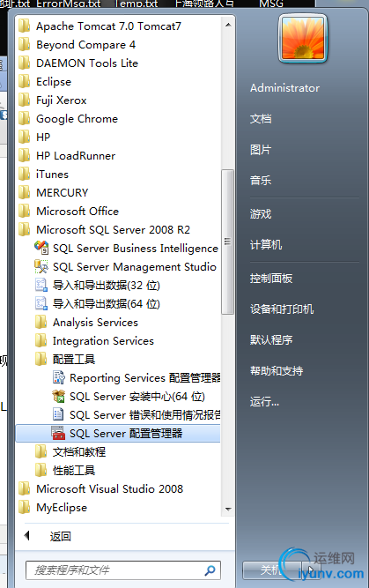The height and width of the screenshot is (588, 369).
Task: Open shutdown options arrow next to 关机
Action: (x=311, y=570)
